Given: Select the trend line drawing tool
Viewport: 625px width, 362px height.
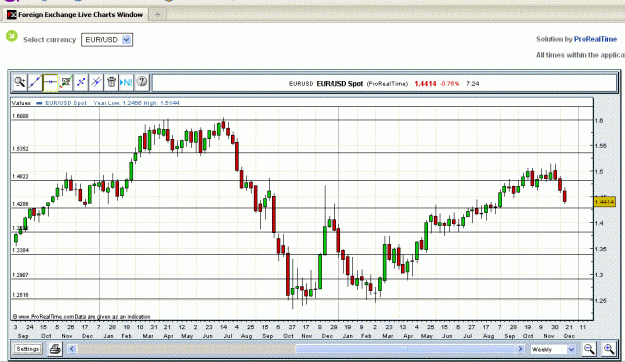Looking at the screenshot, I should tap(35, 83).
